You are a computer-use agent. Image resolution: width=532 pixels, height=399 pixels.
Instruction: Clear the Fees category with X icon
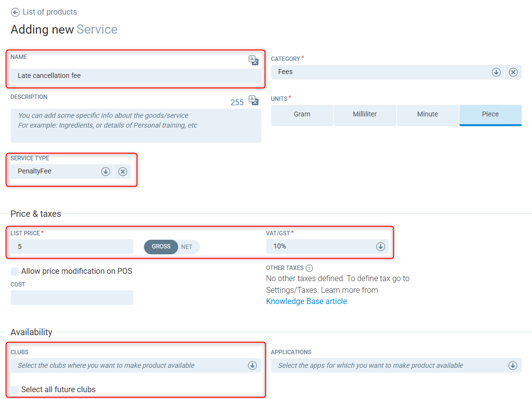point(513,72)
